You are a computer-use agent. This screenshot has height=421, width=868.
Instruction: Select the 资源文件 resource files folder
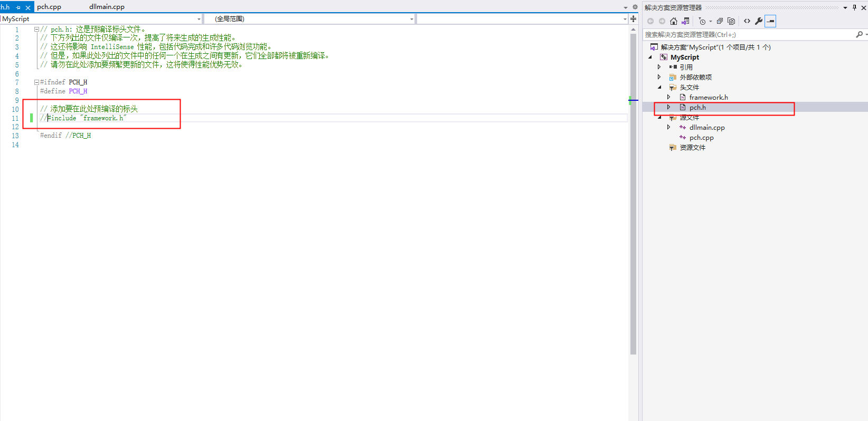[x=692, y=147]
